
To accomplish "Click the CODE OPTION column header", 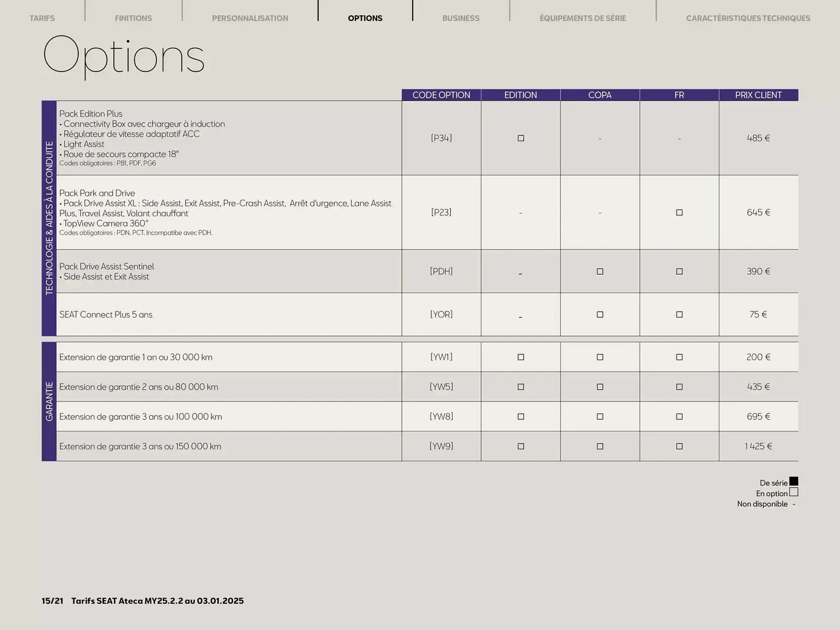I will tap(441, 95).
